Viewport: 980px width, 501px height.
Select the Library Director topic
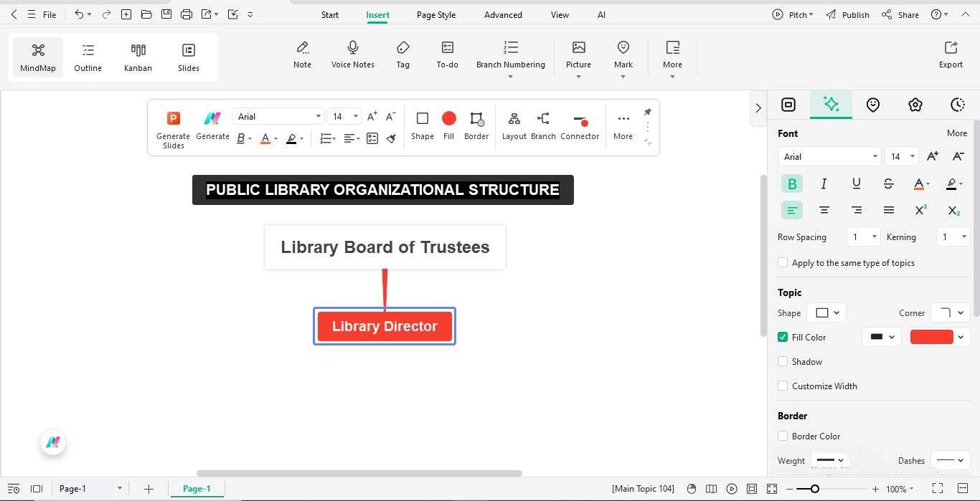(x=385, y=326)
